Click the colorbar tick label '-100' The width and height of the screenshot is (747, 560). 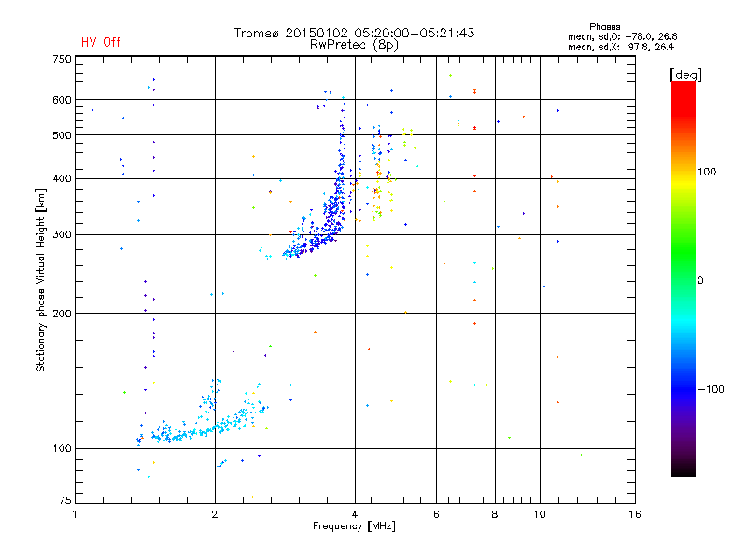click(711, 389)
